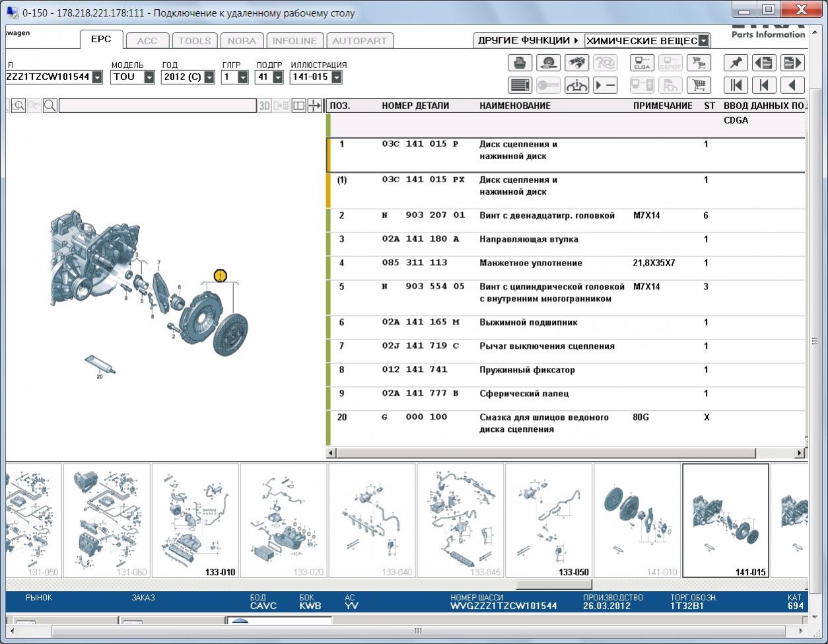
Task: Click the НОМЕР ДЕТАЛИ column header
Action: (x=415, y=106)
